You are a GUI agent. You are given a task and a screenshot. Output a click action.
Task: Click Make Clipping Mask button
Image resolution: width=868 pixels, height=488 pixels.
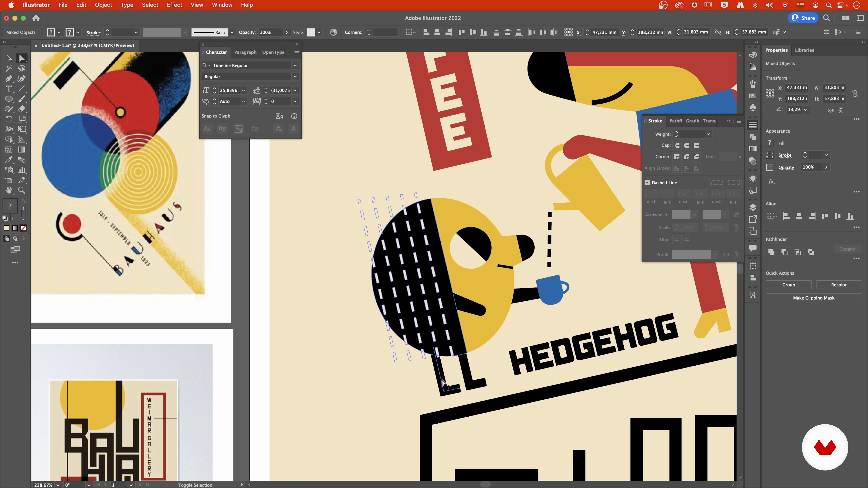coord(814,298)
